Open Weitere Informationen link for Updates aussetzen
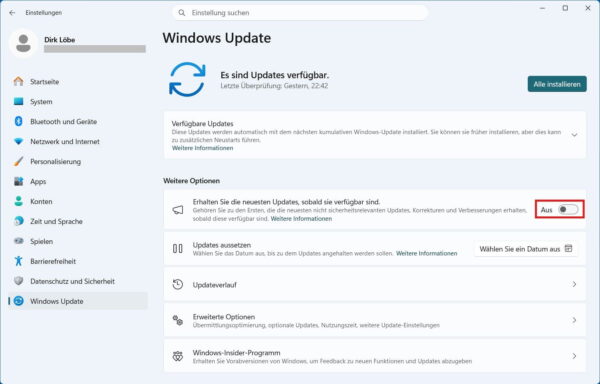The image size is (600, 384). 426,253
